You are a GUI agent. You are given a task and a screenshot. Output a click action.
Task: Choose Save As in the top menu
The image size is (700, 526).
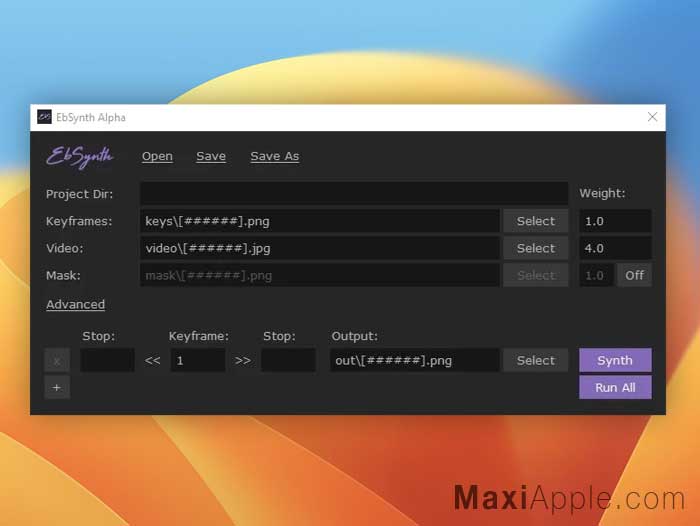pos(275,156)
